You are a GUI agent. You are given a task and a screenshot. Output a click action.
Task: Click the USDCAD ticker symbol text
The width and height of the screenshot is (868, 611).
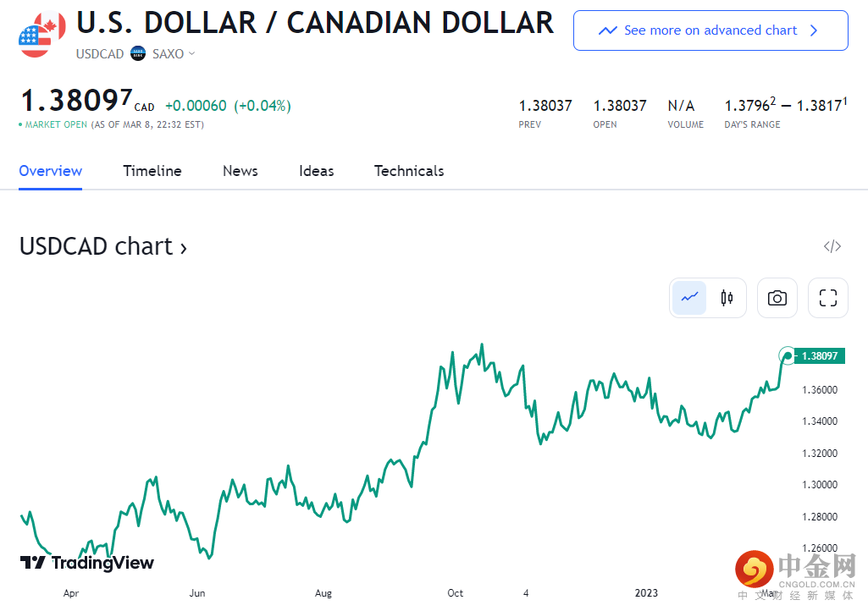(x=100, y=53)
